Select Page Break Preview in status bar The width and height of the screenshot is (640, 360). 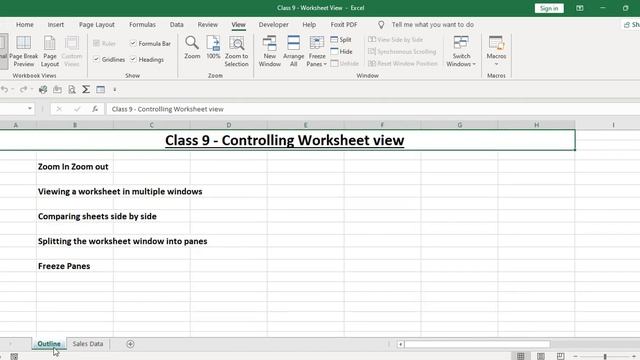[561, 356]
